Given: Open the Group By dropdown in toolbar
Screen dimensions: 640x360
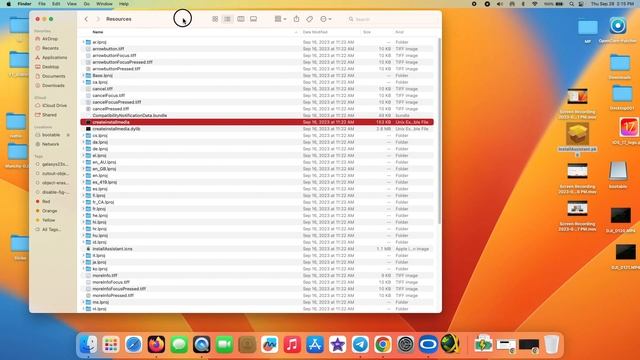Looking at the screenshot, I should 280,19.
